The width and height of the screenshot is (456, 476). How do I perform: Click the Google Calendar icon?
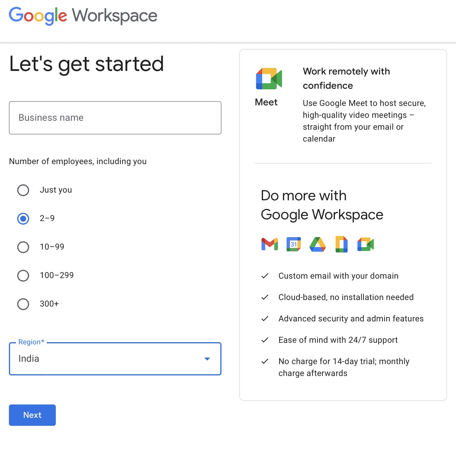tap(293, 244)
